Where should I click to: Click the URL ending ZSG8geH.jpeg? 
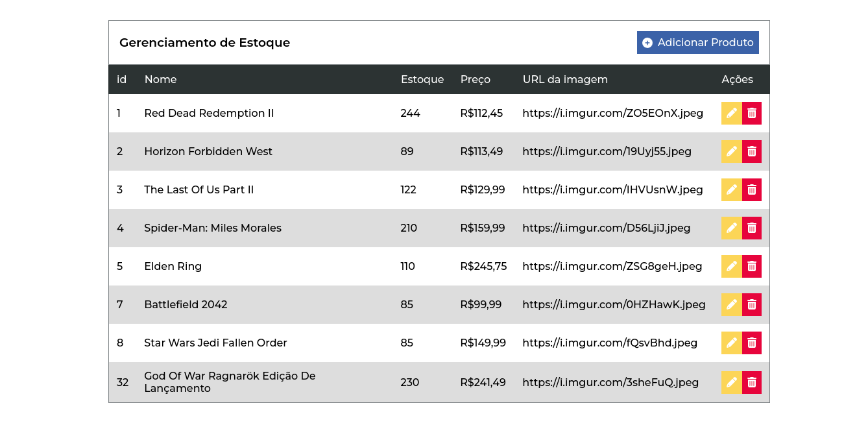(x=612, y=266)
